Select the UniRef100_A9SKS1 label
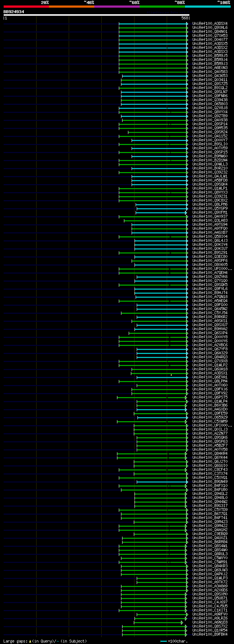Screen dimensions: 234x644 tap(210, 321)
